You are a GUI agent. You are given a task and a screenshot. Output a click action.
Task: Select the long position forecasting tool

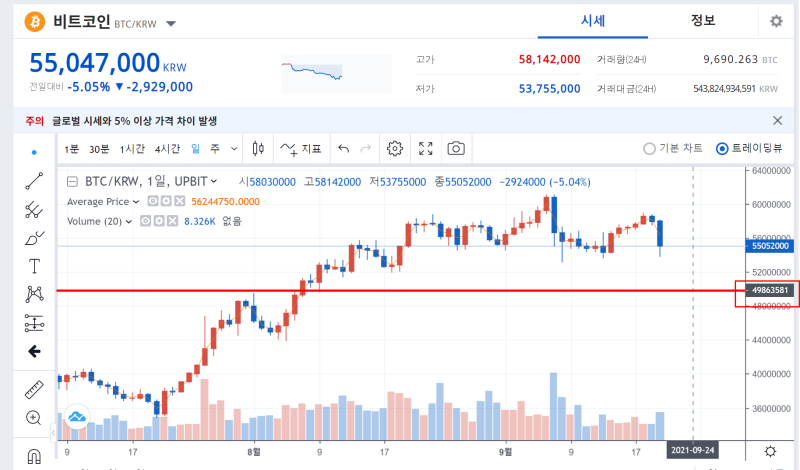click(x=34, y=323)
